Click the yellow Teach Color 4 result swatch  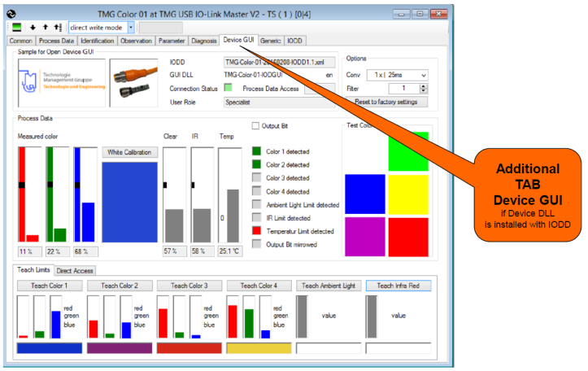click(x=259, y=348)
